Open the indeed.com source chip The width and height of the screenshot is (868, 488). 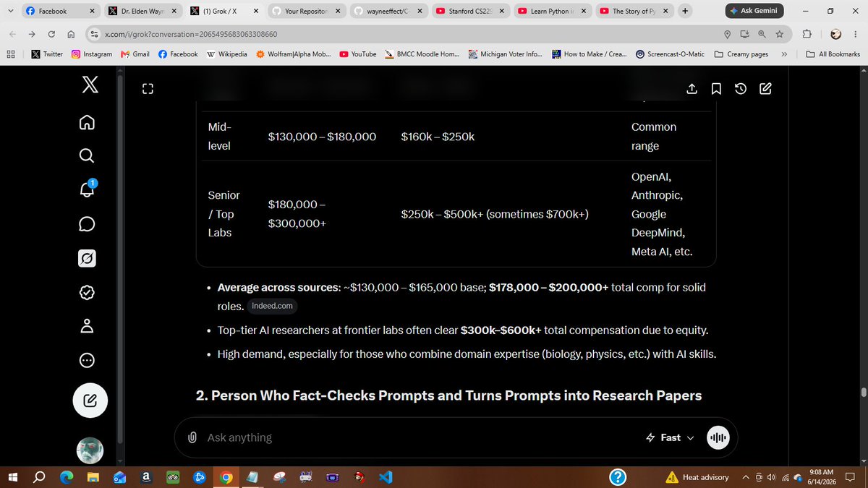273,307
